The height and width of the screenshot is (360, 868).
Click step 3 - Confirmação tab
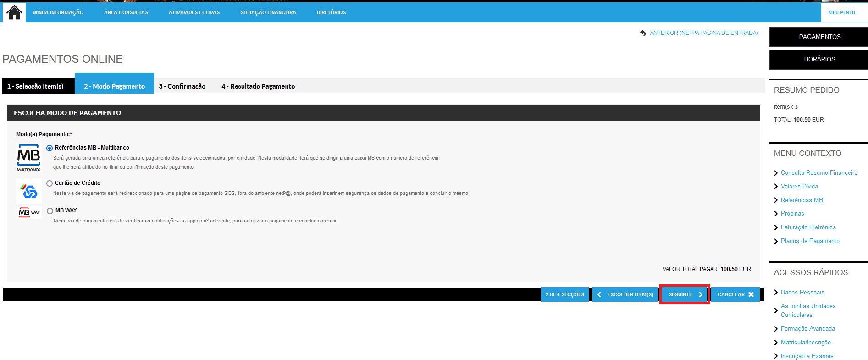(x=182, y=86)
